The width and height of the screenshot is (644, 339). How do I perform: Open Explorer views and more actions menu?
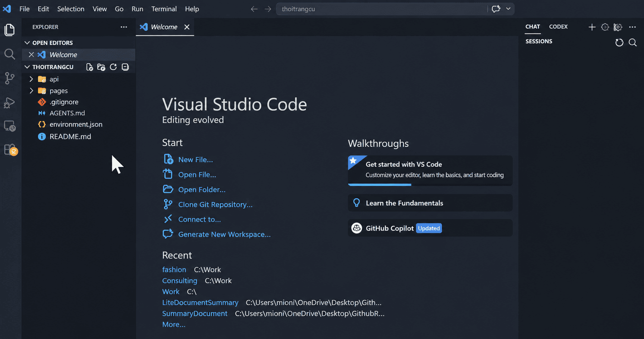(124, 27)
